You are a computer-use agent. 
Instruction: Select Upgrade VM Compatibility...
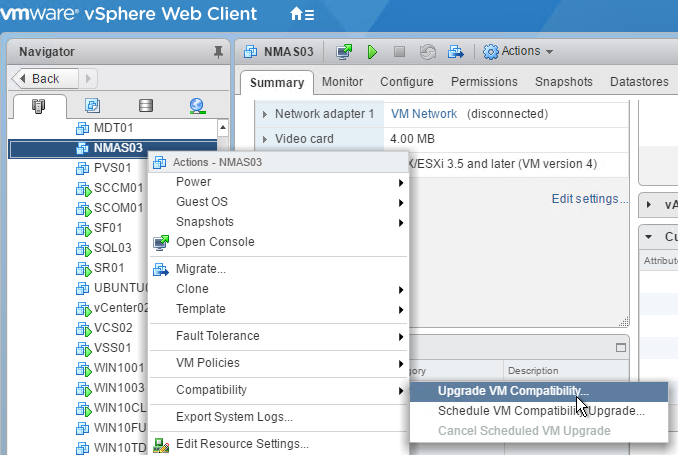coord(539,391)
